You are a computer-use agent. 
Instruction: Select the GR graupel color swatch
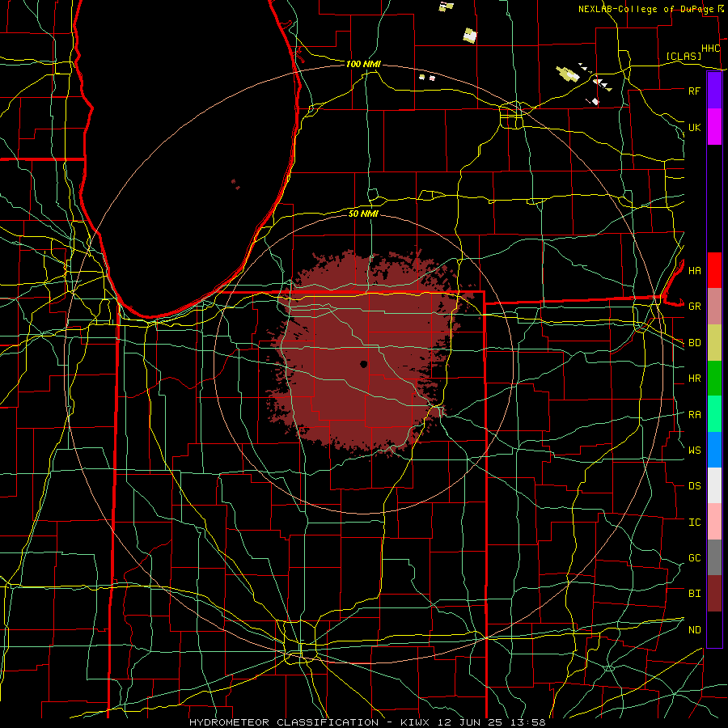[x=714, y=307]
